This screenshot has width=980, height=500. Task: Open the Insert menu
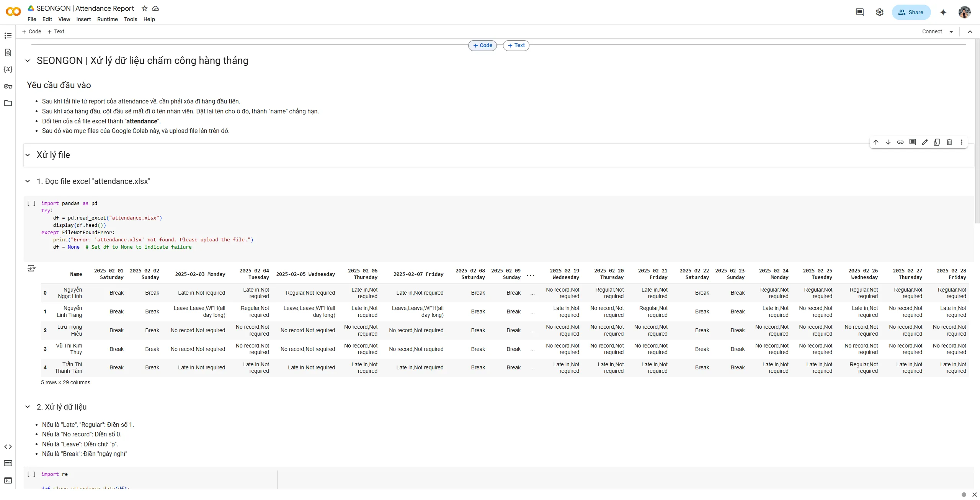point(83,19)
